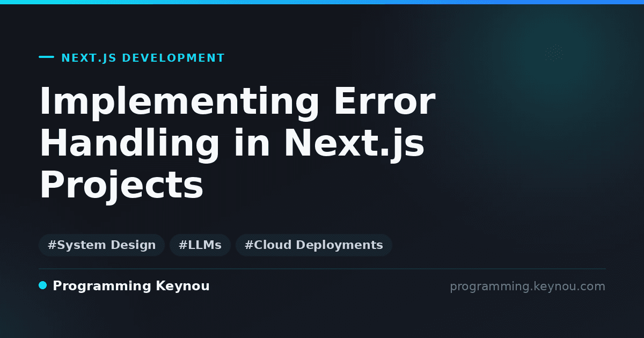Click the NEXT.JS DEVELOPMENT category label
The image size is (644, 338).
[143, 58]
